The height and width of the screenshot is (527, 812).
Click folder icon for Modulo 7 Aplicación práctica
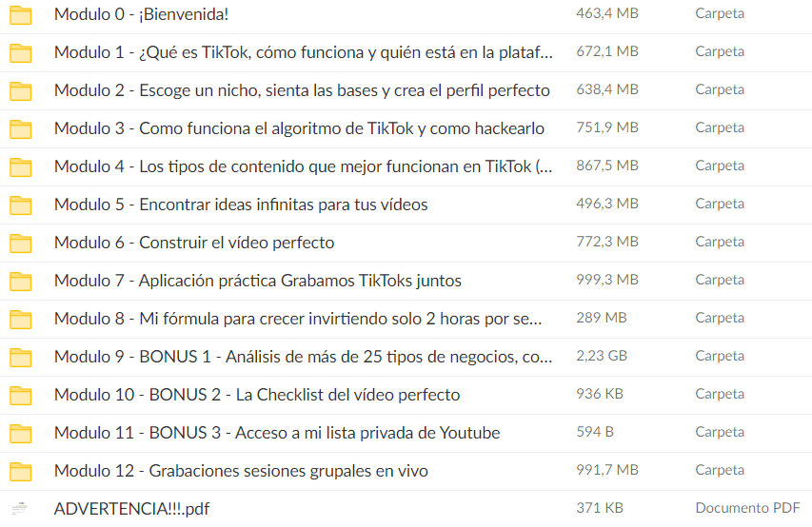pyautogui.click(x=21, y=282)
